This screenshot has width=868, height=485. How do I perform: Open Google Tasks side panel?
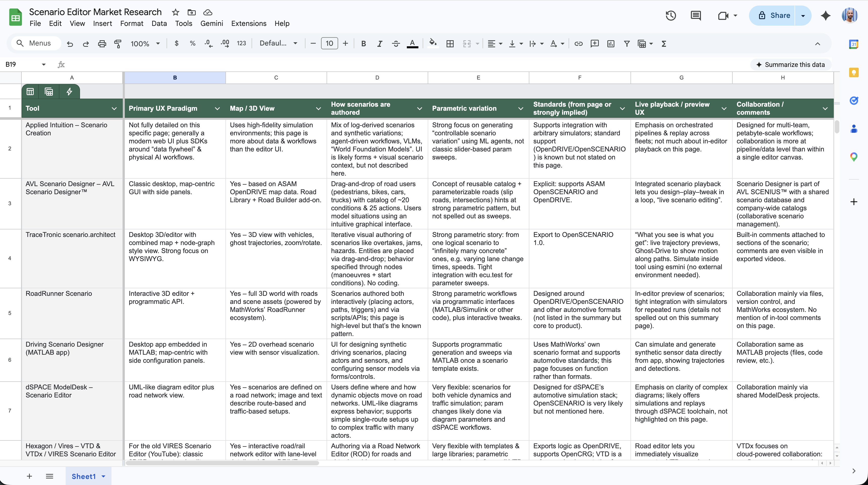853,100
